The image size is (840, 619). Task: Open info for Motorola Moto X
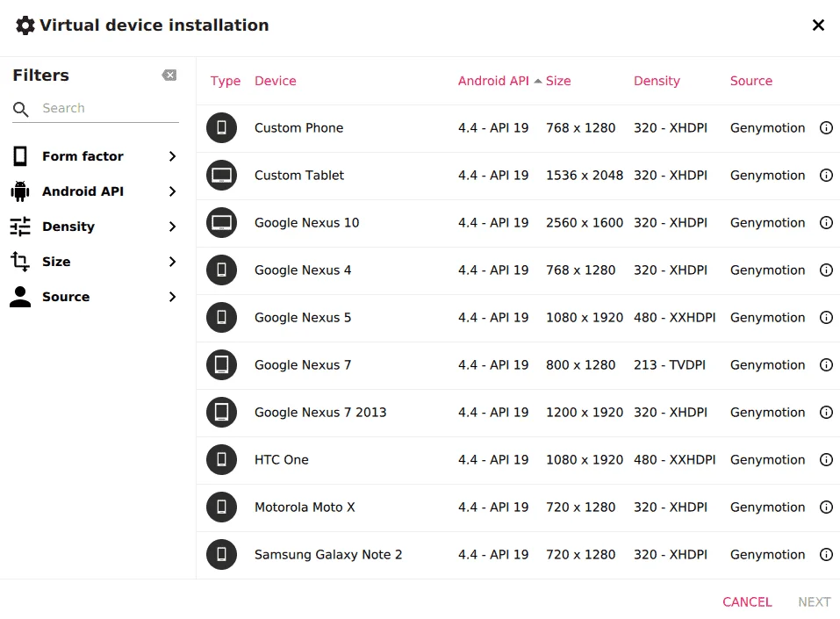pos(826,507)
